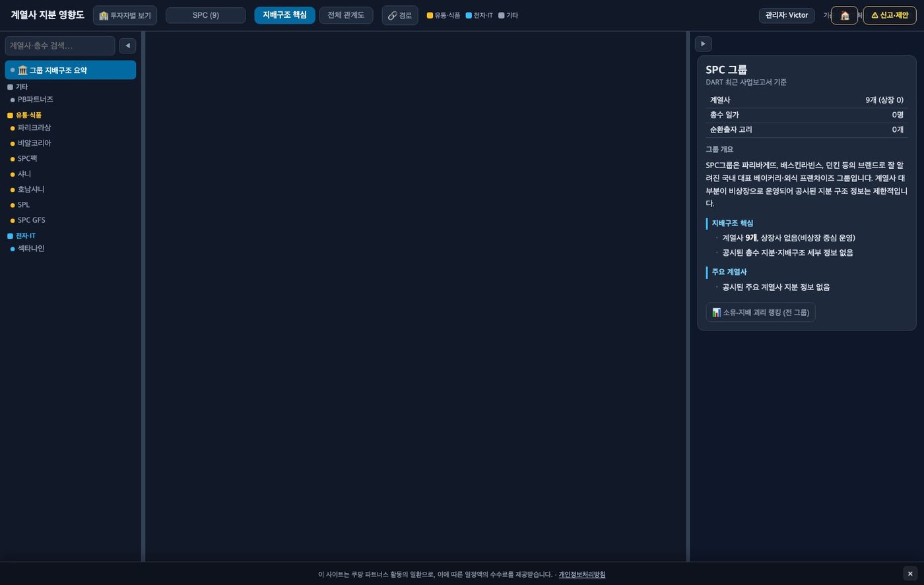Click the 순환출자 고리 row label

coord(731,130)
